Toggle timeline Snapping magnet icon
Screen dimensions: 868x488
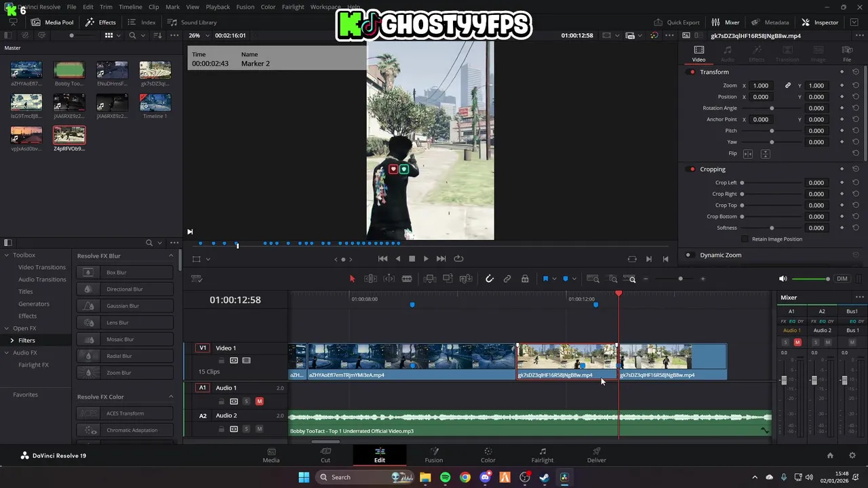pyautogui.click(x=489, y=279)
